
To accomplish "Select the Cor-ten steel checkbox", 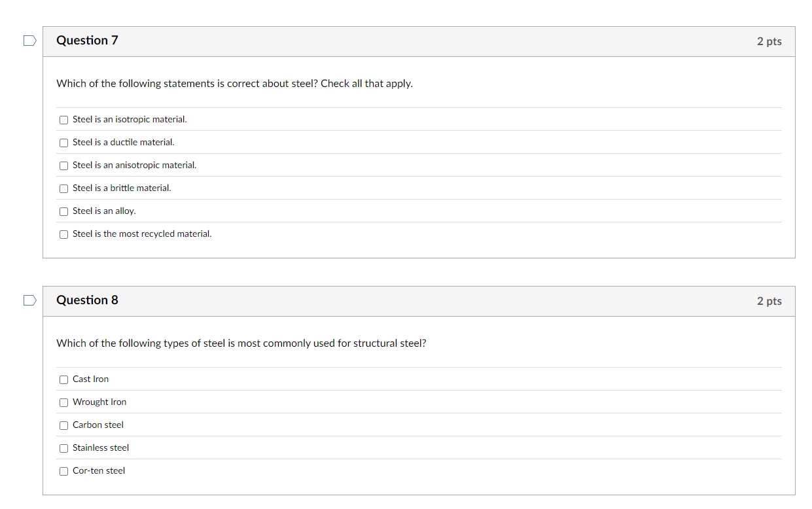I will coord(63,471).
